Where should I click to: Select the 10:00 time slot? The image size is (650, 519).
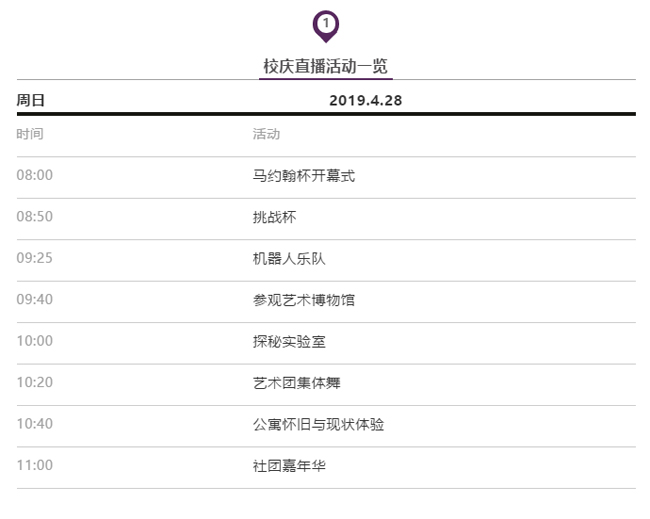click(x=35, y=341)
